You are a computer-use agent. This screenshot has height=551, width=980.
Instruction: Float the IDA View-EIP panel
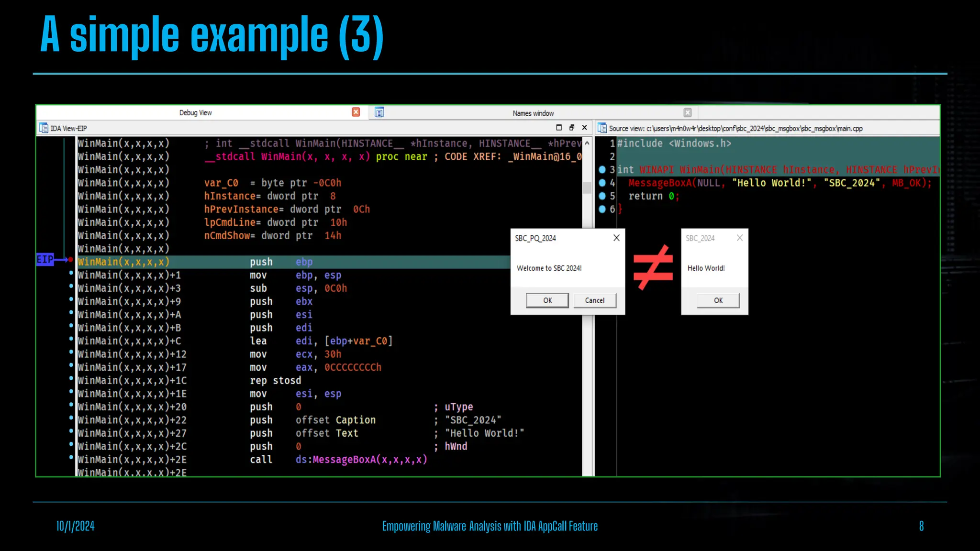(x=571, y=128)
